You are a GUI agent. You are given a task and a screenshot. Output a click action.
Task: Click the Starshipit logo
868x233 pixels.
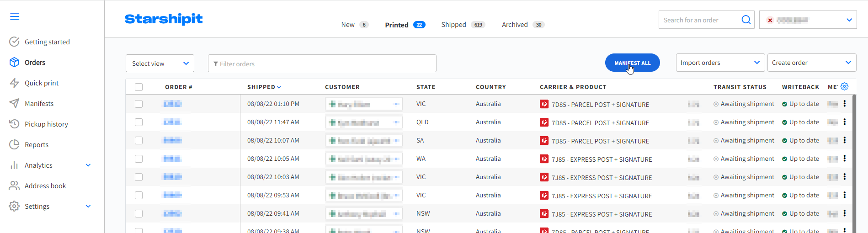coord(164,19)
